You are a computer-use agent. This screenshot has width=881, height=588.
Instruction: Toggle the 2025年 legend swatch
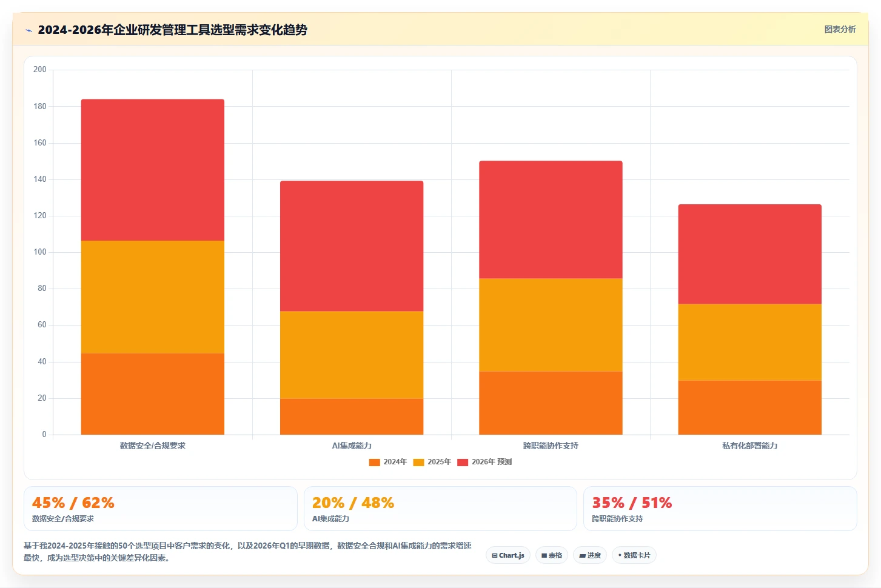[418, 462]
